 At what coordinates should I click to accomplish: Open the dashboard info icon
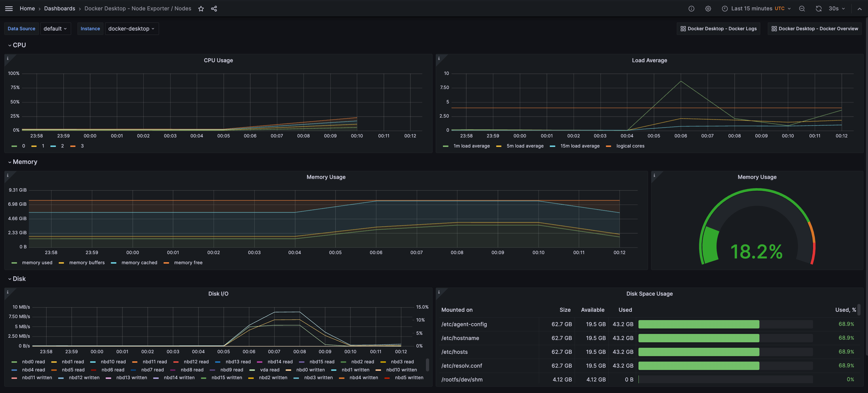coord(691,8)
